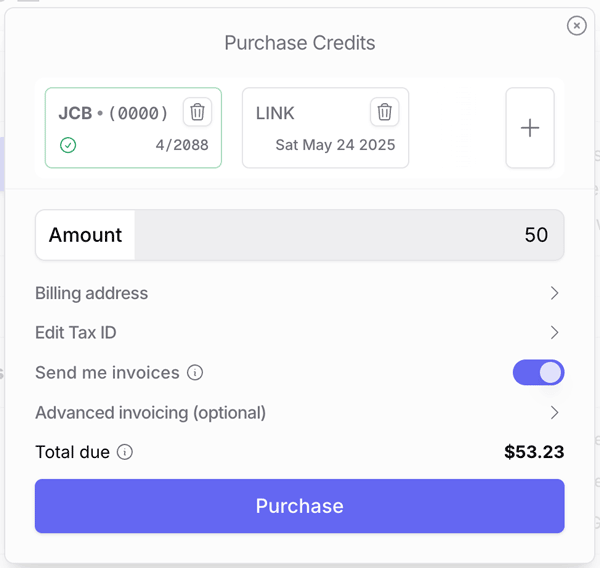The height and width of the screenshot is (568, 600).
Task: Click the Purchase button
Action: pos(300,506)
